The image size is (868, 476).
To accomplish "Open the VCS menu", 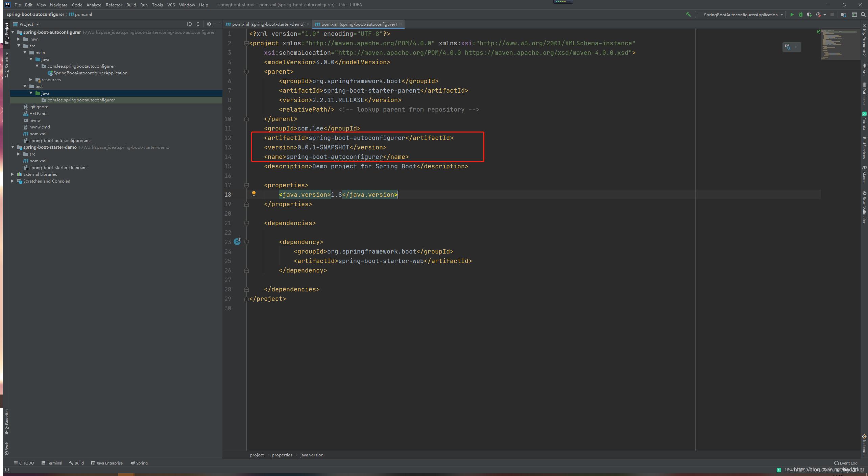I will click(171, 5).
